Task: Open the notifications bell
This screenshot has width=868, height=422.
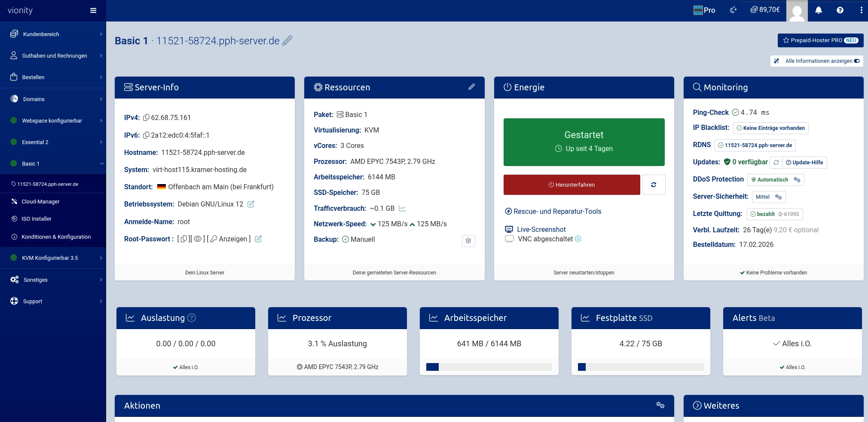Action: pyautogui.click(x=819, y=10)
